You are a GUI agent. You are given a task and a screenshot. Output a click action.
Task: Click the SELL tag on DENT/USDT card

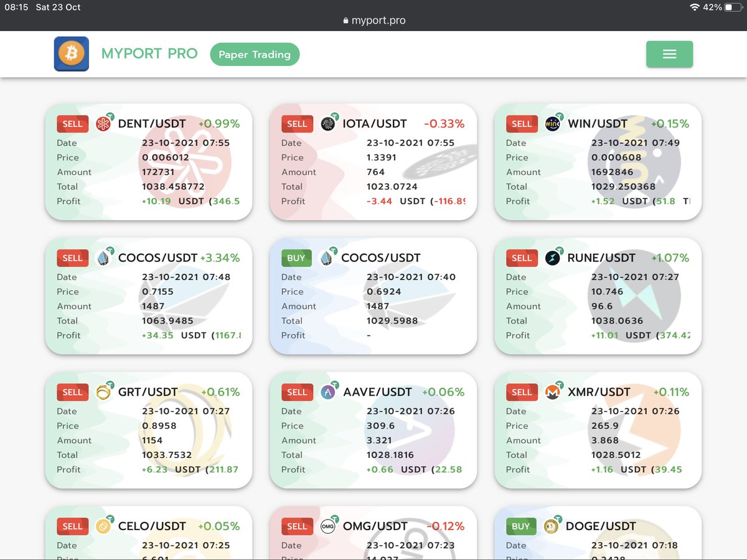click(72, 124)
